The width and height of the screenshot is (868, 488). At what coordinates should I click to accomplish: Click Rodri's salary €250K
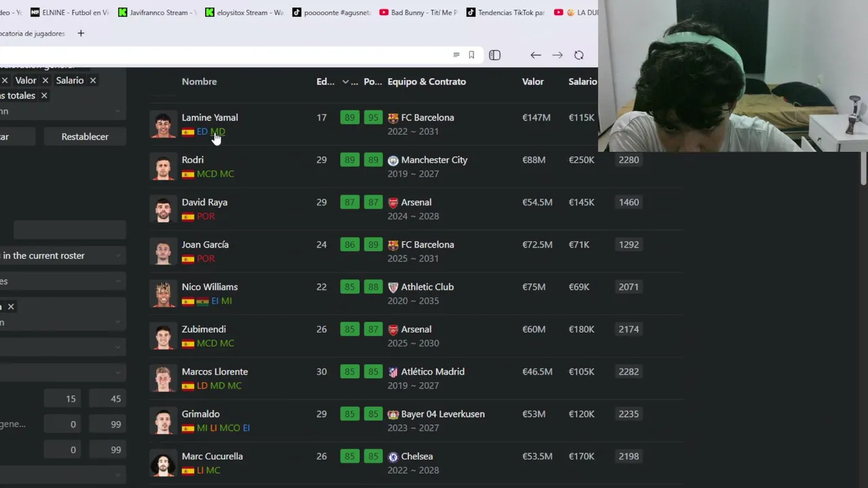(x=581, y=160)
